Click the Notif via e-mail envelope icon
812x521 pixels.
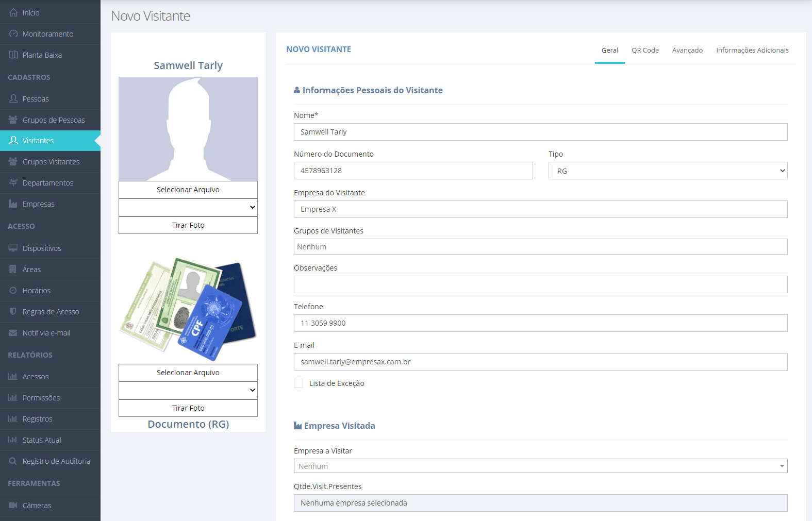[x=13, y=332]
